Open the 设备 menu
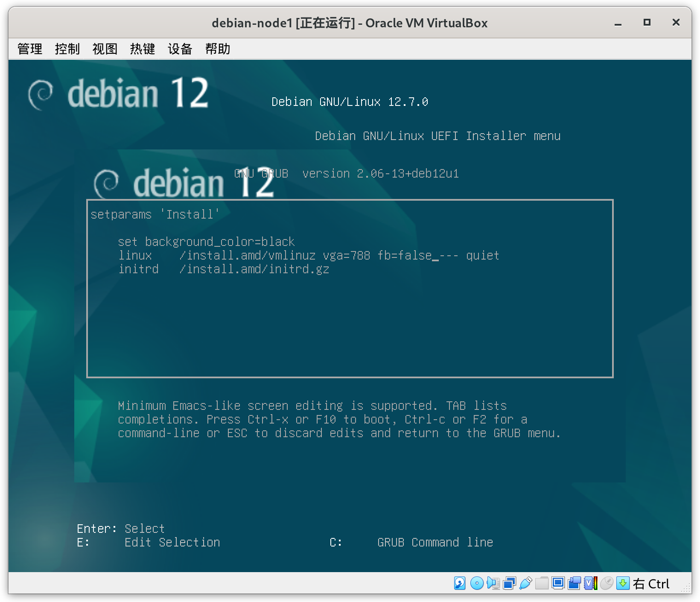 180,49
